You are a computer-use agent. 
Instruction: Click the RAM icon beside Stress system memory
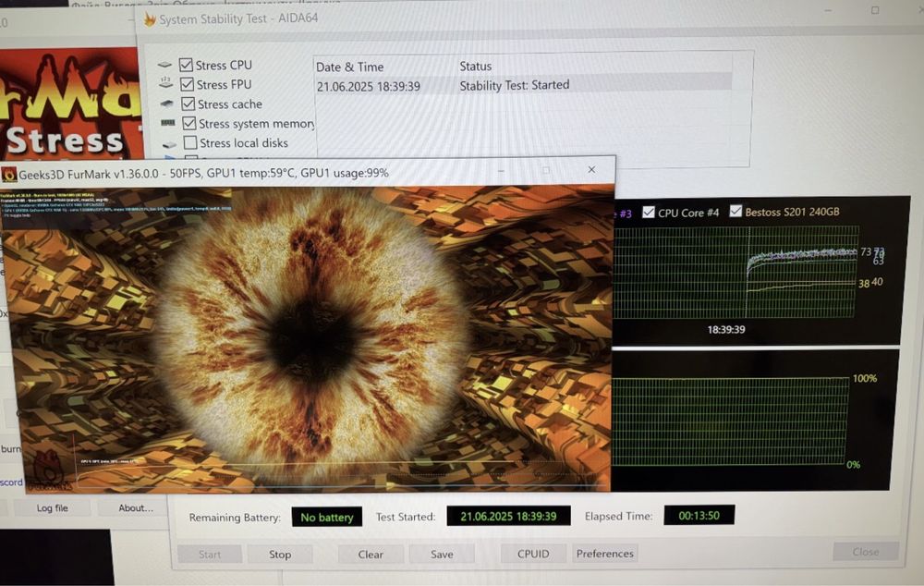(168, 123)
